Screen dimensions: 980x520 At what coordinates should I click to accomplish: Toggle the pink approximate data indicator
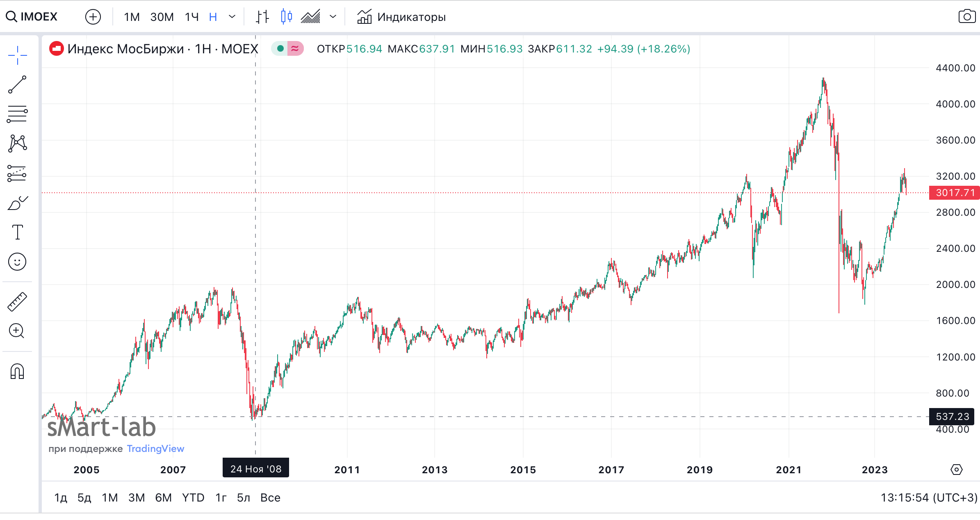[295, 49]
